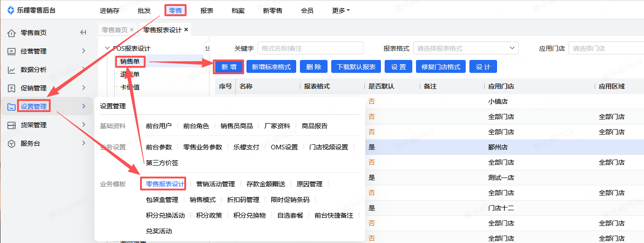Open the 报表 menu

tap(207, 10)
